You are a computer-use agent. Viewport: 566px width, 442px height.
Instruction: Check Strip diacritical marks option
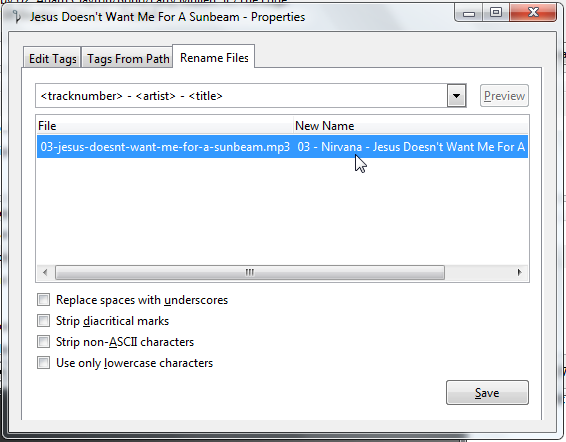tap(44, 321)
